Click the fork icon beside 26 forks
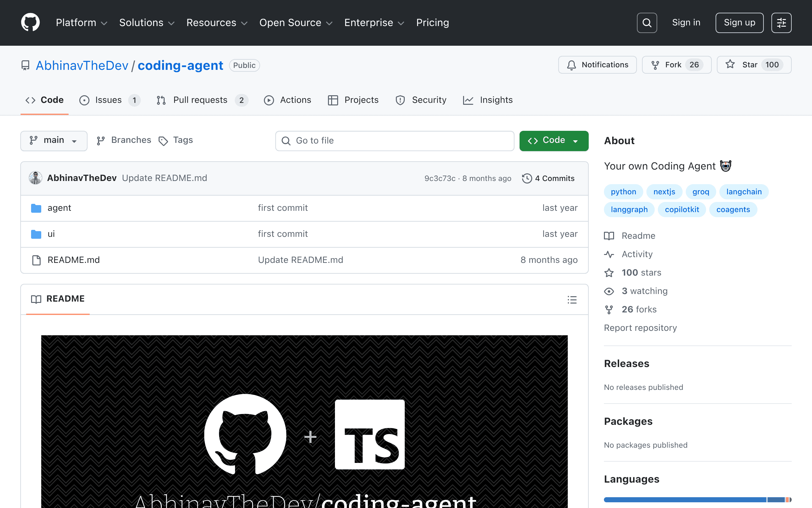Screen dimensions: 812x508 point(609,310)
